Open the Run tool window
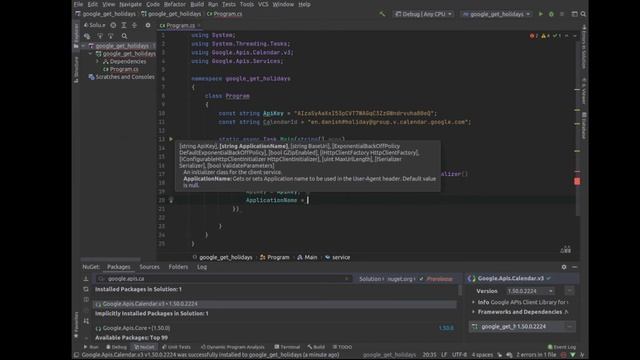Image resolution: width=640 pixels, height=360 pixels. coord(91,347)
